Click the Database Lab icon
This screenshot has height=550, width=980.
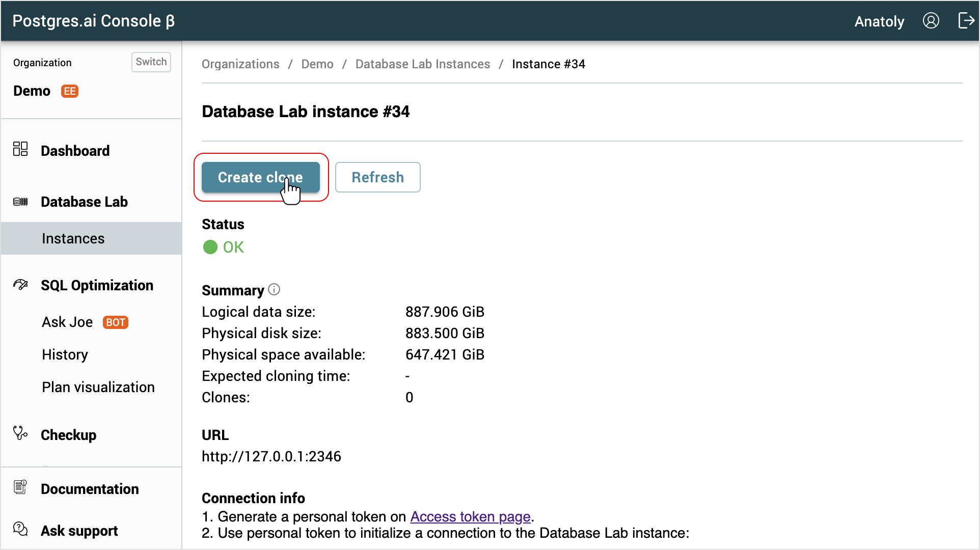coord(20,202)
